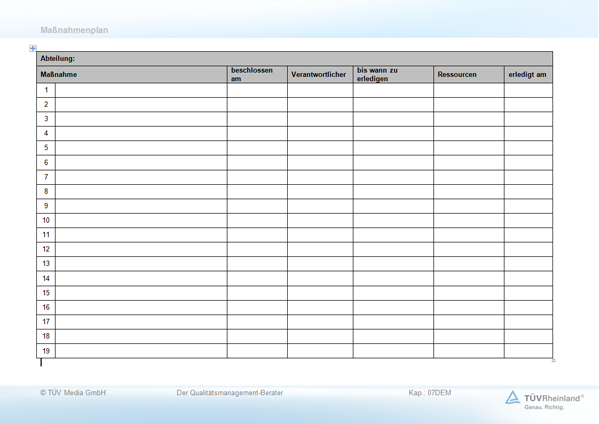Click the 'Kap.: 07DEM' footer label
The width and height of the screenshot is (600, 424).
tap(430, 393)
